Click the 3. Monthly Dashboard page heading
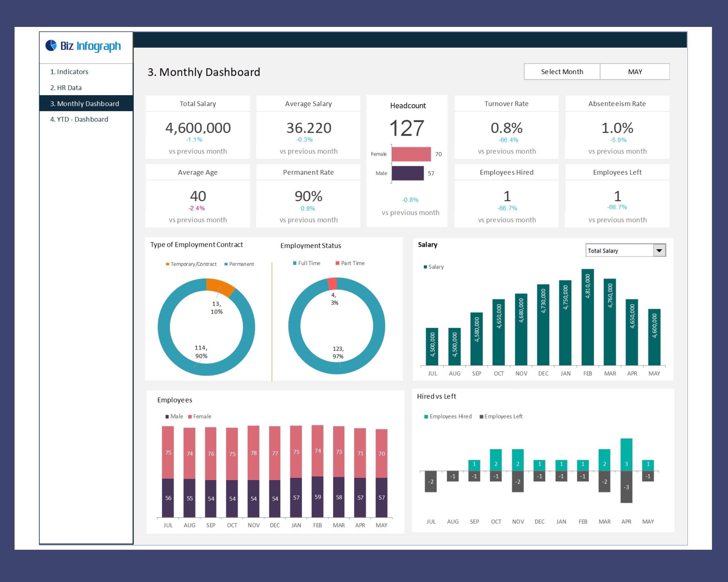 coord(204,72)
